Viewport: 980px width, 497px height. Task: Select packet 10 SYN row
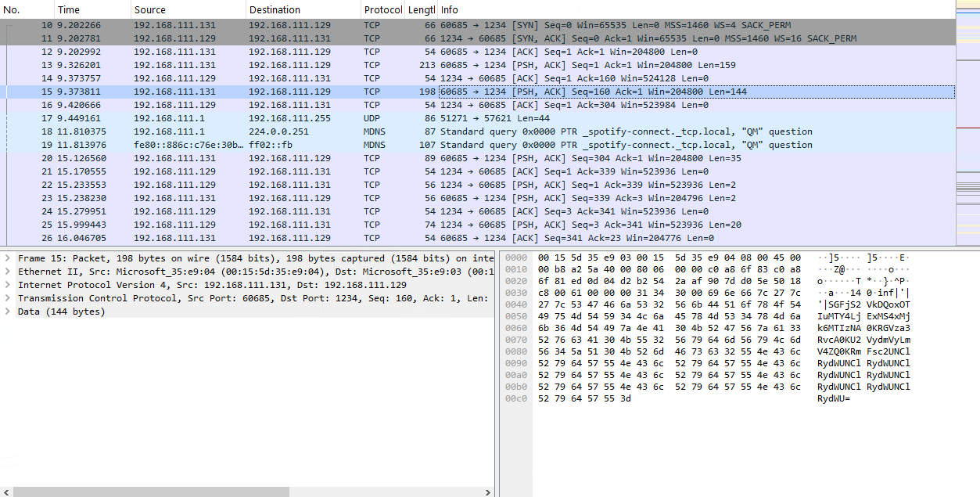477,25
